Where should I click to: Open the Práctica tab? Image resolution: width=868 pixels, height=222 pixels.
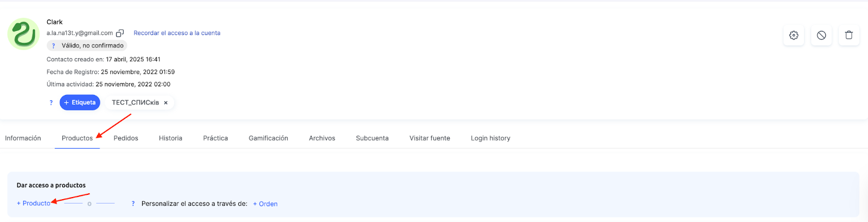[x=215, y=138]
